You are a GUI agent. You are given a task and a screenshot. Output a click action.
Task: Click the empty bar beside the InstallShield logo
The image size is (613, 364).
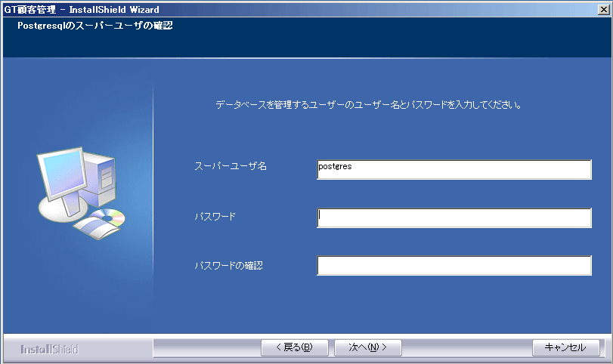click(206, 348)
